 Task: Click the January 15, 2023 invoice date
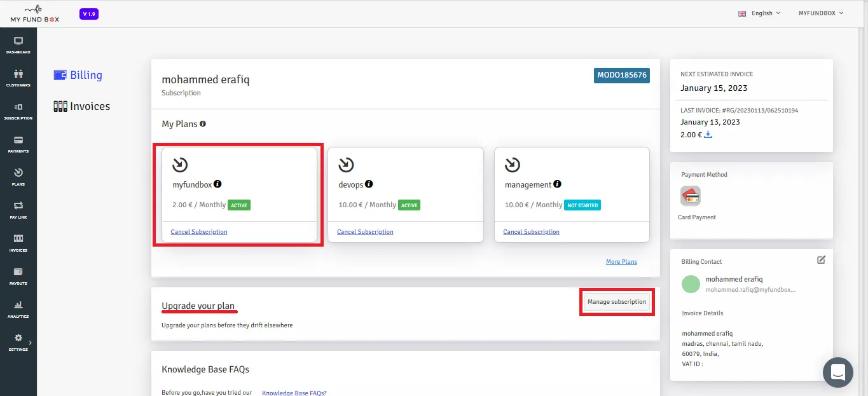point(714,88)
